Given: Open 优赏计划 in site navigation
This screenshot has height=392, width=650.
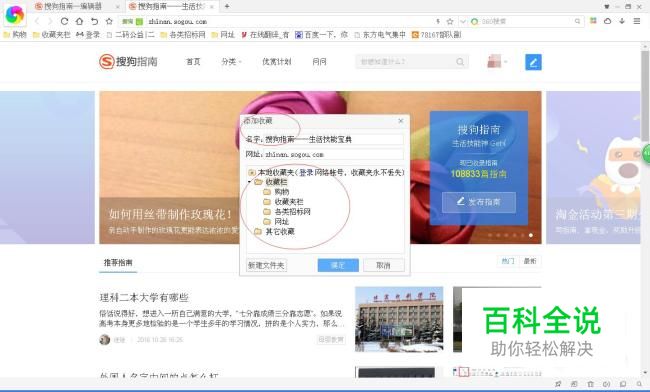Looking at the screenshot, I should 276,62.
